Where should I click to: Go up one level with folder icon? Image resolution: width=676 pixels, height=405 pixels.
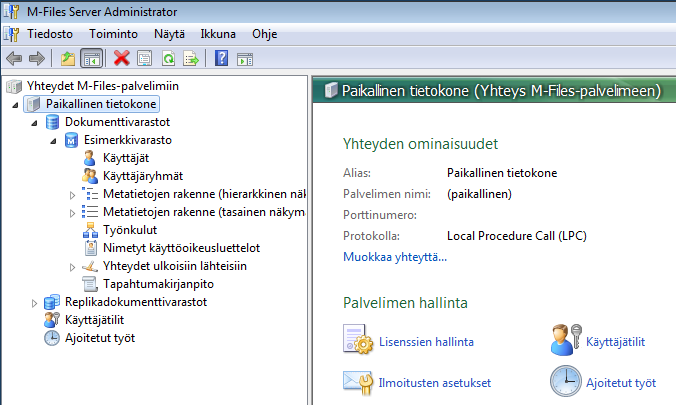tap(68, 58)
